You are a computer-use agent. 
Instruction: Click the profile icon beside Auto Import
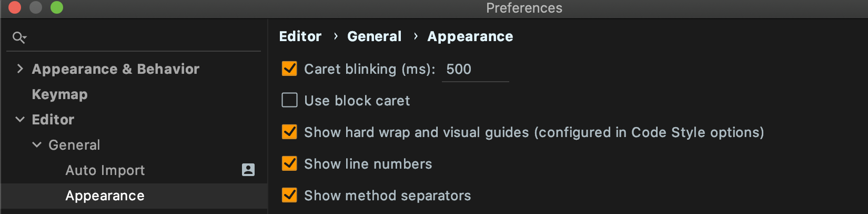(x=248, y=170)
